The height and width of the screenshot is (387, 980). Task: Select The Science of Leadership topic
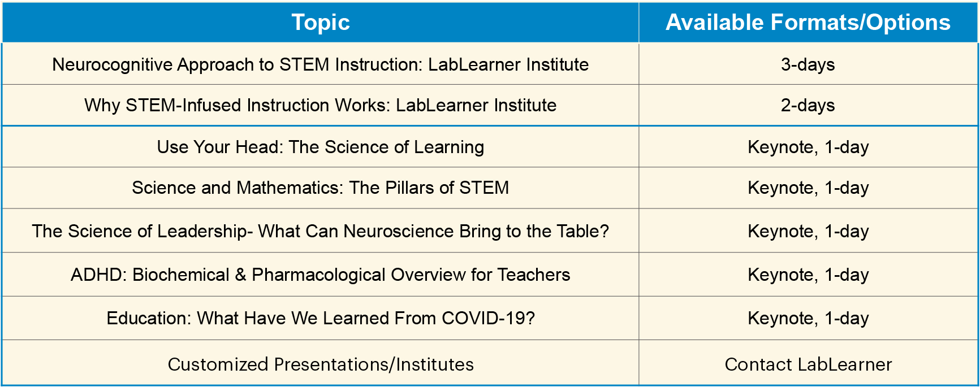pos(320,231)
